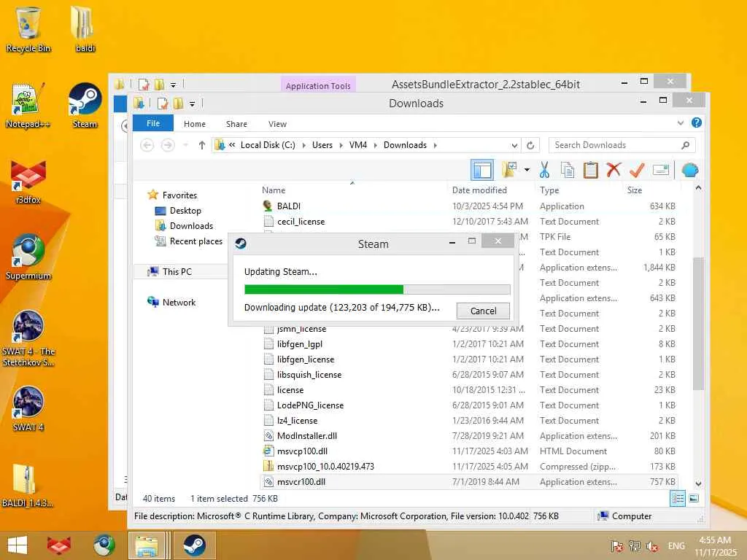Open Quick Access Toolbar dropdown in Downloads
This screenshot has width=747, height=560.
(x=192, y=104)
